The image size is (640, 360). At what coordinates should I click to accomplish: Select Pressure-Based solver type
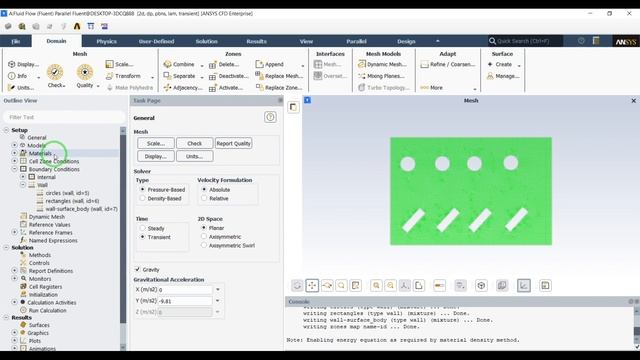coord(142,189)
